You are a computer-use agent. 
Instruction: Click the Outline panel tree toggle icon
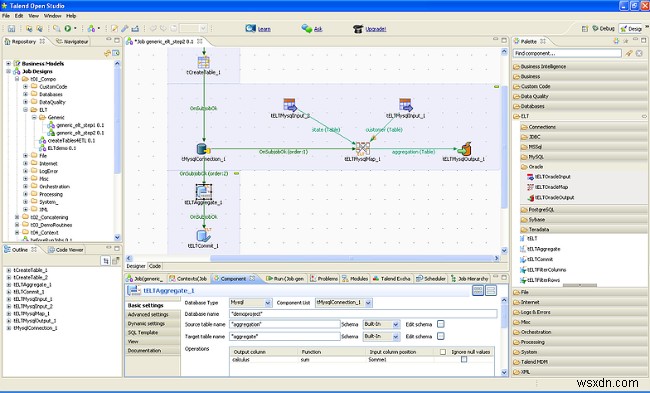[106, 260]
